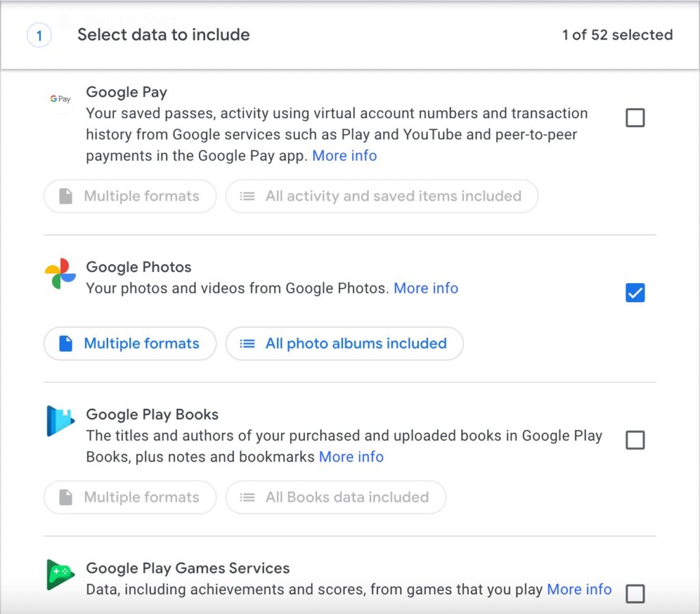700x614 pixels.
Task: Click the Google Play Books icon
Action: [60, 421]
